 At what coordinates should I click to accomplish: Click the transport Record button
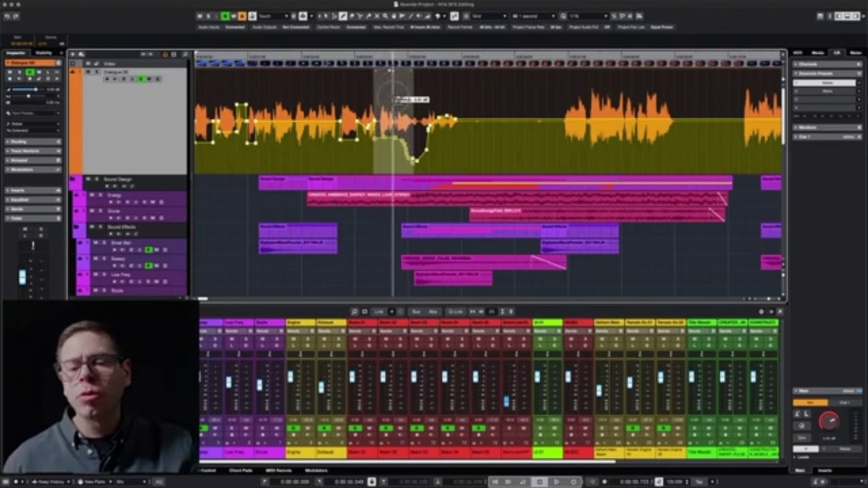point(574,481)
